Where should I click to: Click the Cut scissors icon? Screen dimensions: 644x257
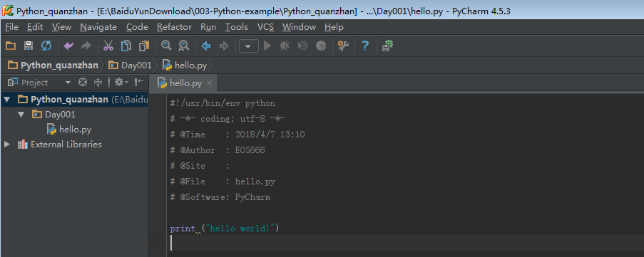(108, 46)
